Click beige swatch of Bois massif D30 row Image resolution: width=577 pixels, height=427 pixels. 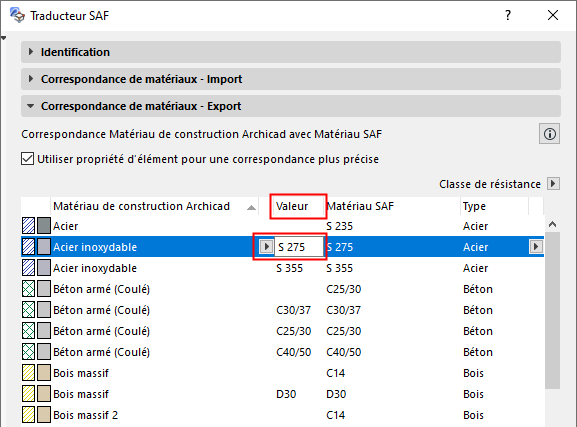[x=44, y=394]
